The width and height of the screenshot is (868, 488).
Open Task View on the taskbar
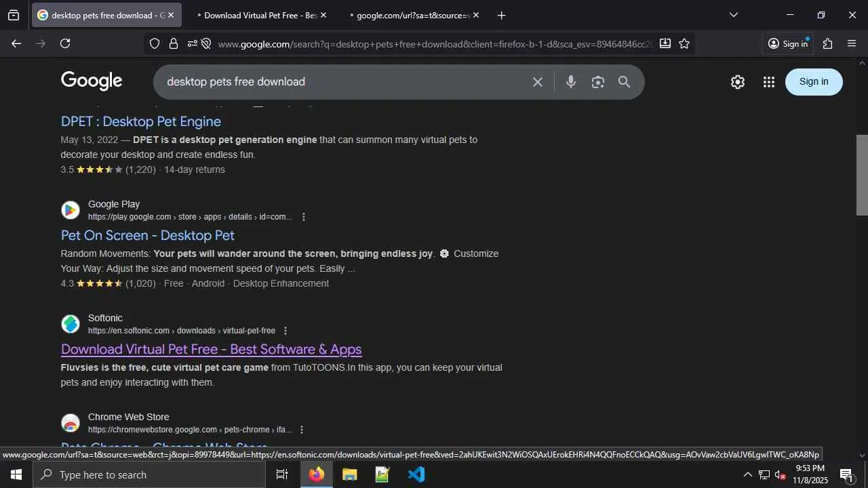pyautogui.click(x=282, y=474)
